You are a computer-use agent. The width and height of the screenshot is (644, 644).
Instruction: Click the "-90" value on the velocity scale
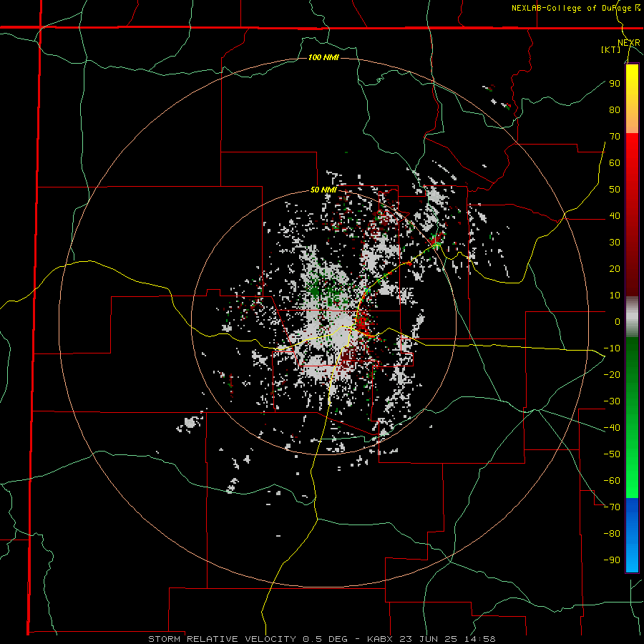point(612,560)
